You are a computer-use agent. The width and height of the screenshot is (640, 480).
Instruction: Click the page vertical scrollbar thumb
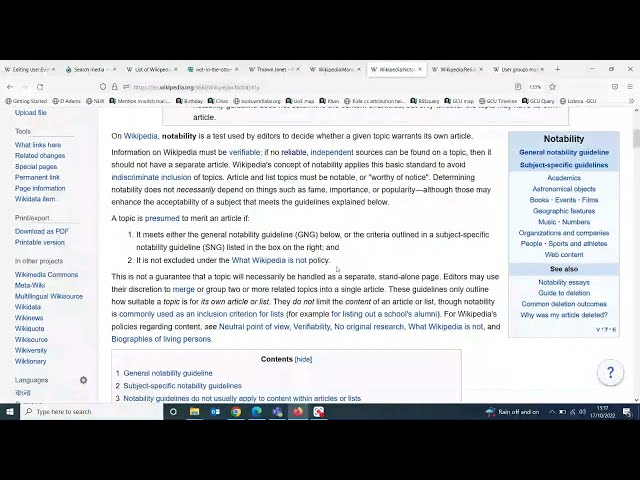pyautogui.click(x=636, y=138)
